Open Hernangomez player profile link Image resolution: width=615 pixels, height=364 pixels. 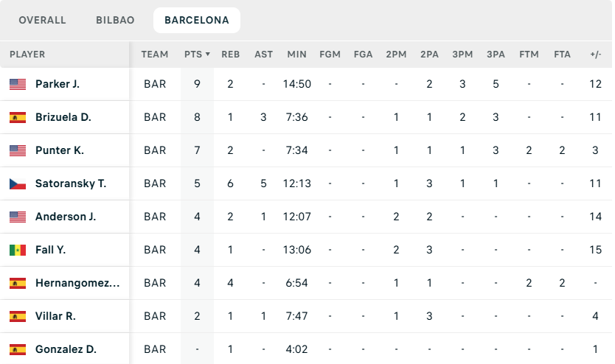77,283
